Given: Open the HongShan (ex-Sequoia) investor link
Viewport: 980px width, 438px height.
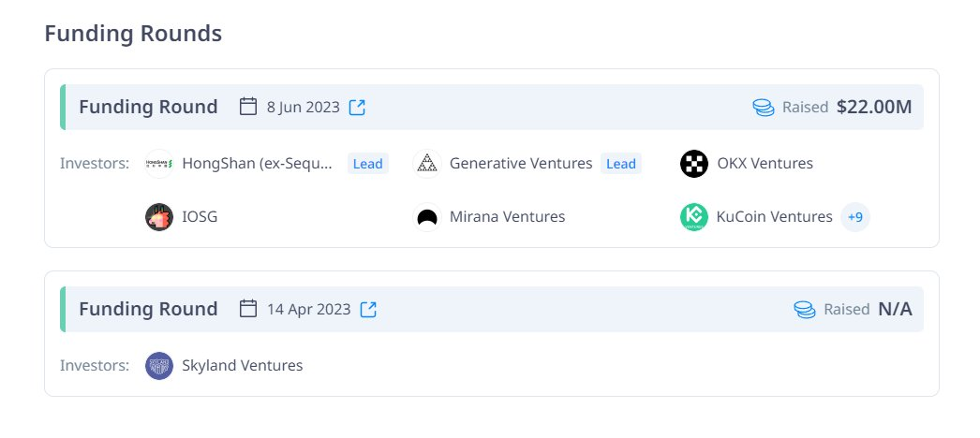Looking at the screenshot, I should coord(257,164).
